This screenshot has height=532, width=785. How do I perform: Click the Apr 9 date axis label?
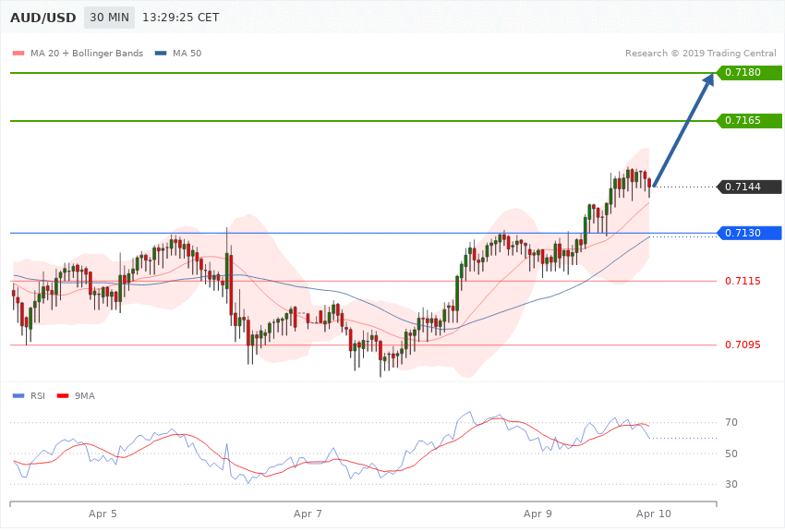[x=538, y=514]
